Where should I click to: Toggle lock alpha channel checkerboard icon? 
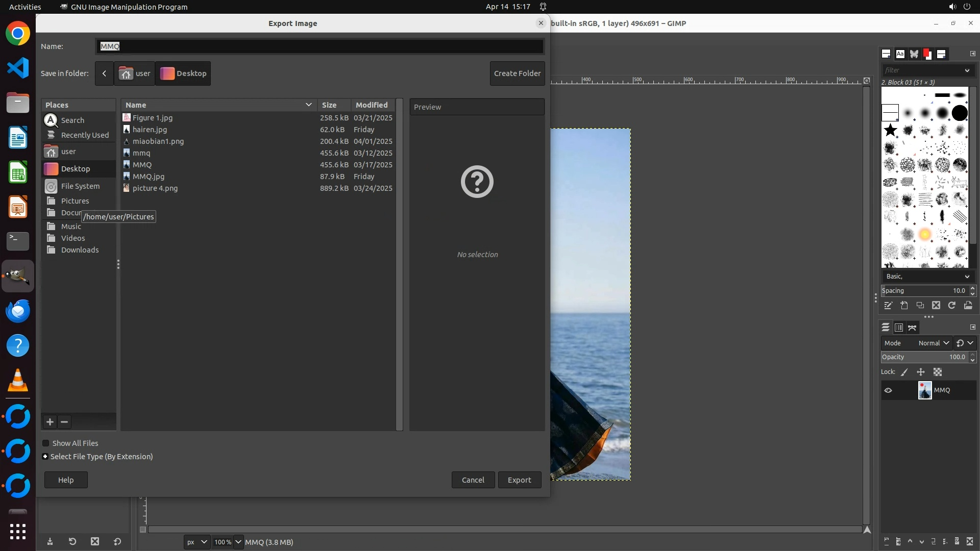click(x=938, y=372)
